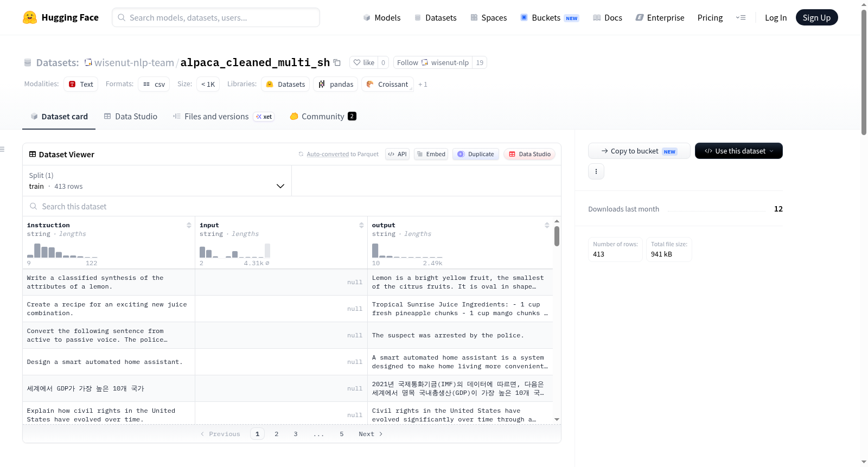Click the three-dot more options button
Viewport: 868px width, 467px height.
(x=596, y=171)
